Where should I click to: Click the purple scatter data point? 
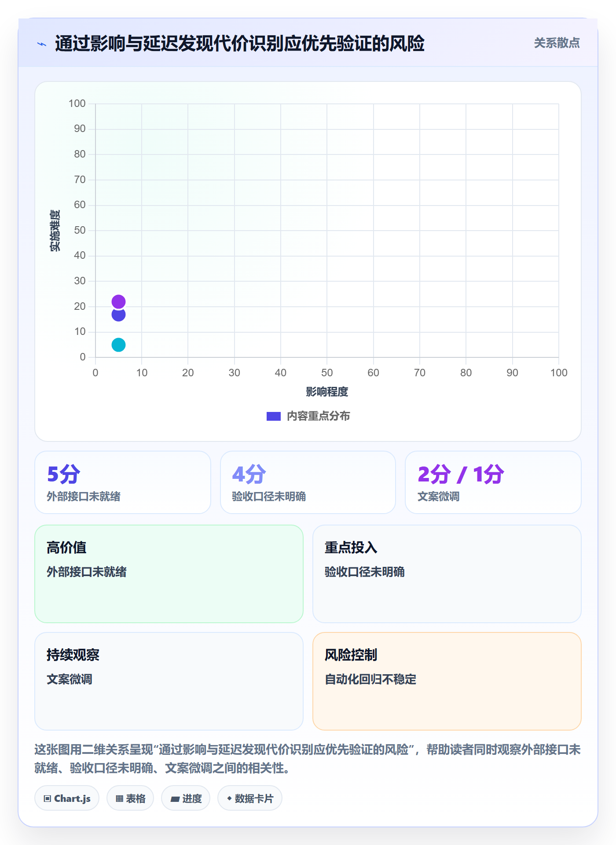(118, 301)
